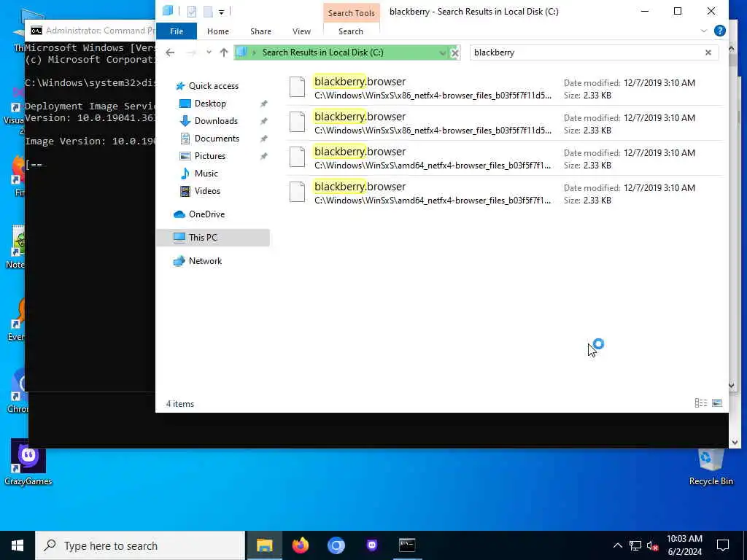The image size is (747, 560).
Task: Expand the ribbon with the chevron
Action: (x=704, y=31)
